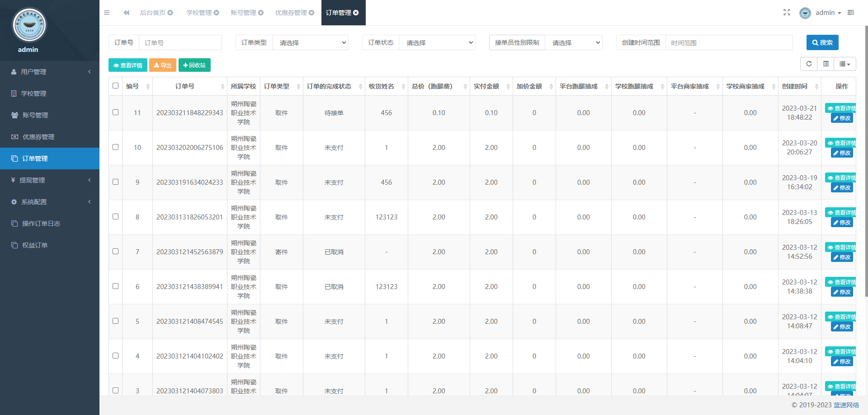Switch to the 优惠券管理 tab
The image size is (868, 415).
point(291,13)
